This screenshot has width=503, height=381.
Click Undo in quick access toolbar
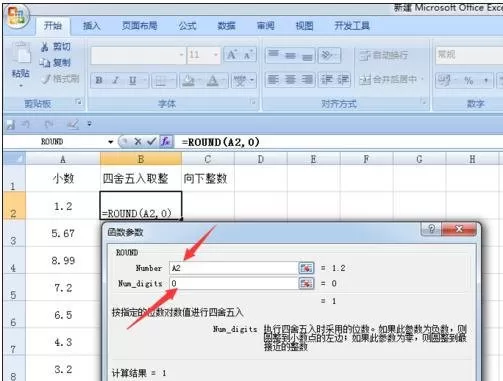point(26,125)
